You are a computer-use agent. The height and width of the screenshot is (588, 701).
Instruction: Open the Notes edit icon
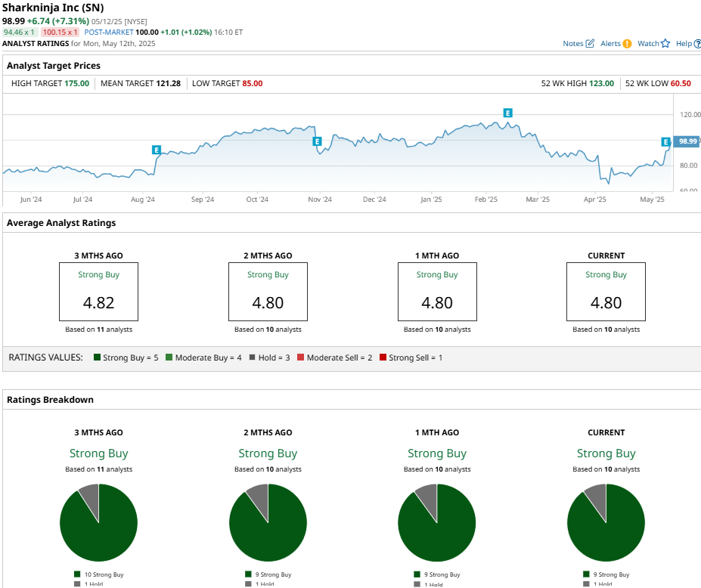[x=590, y=44]
